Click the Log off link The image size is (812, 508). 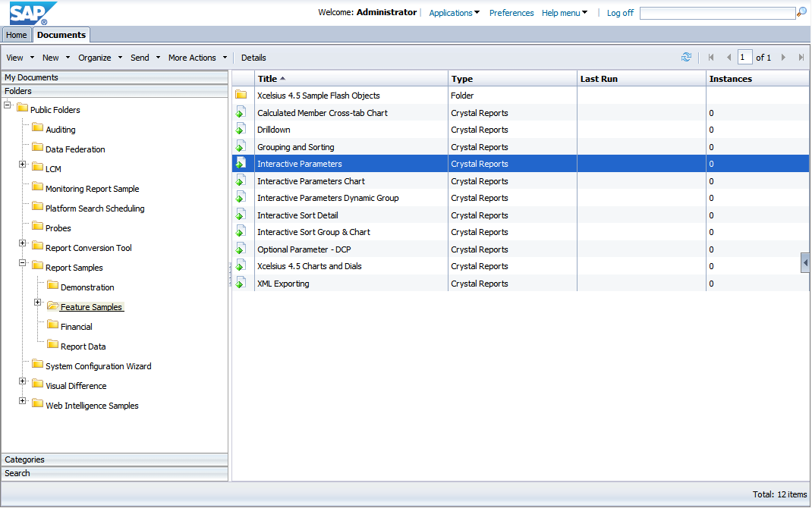click(619, 12)
